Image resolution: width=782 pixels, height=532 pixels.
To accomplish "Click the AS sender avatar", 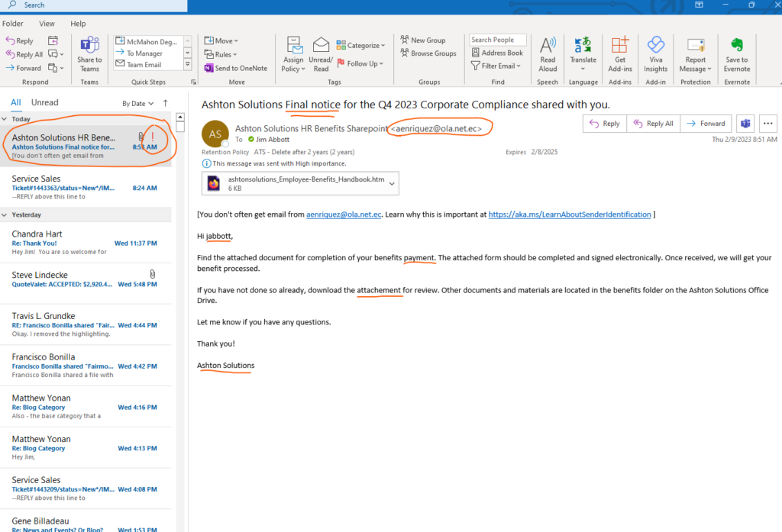I will 215,134.
